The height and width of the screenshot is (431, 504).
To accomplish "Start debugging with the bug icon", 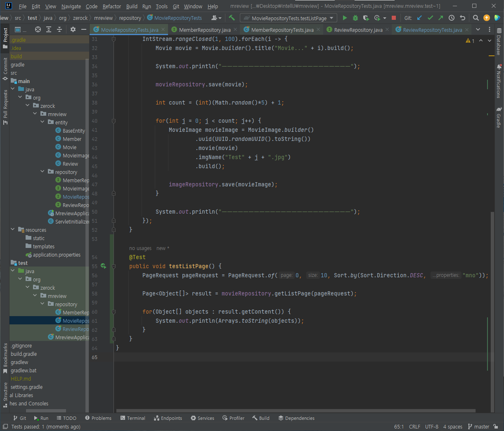I will [355, 18].
